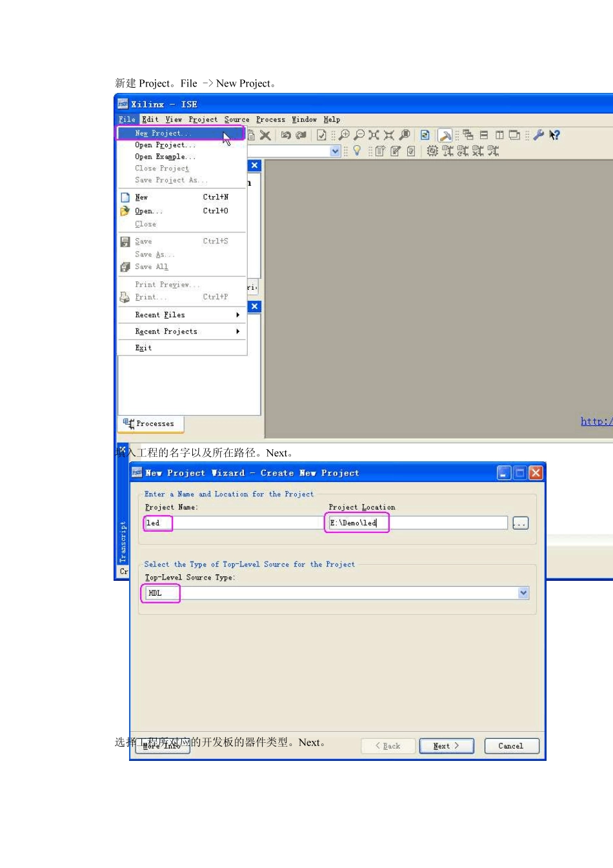This screenshot has height=868, width=613.
Task: Click the Back button in wizard
Action: pyautogui.click(x=388, y=746)
